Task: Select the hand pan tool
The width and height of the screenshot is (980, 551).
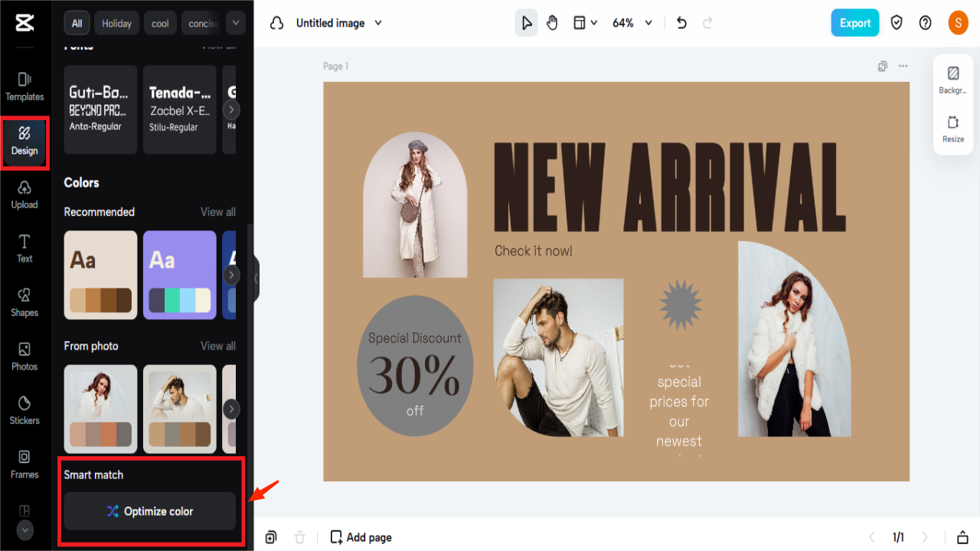Action: click(552, 23)
